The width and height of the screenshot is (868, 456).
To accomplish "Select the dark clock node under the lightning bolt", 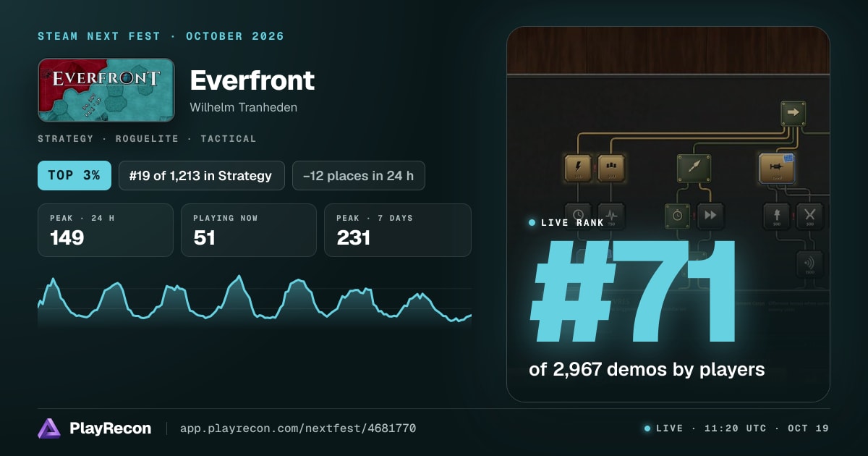I will [x=578, y=216].
